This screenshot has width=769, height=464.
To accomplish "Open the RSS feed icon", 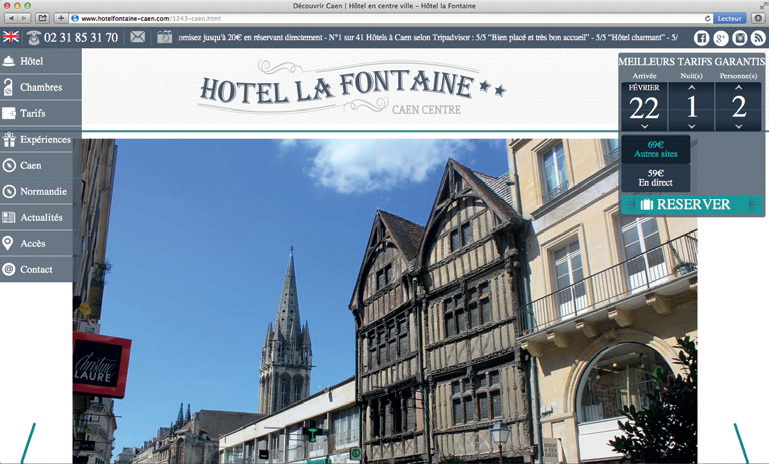I will click(758, 38).
